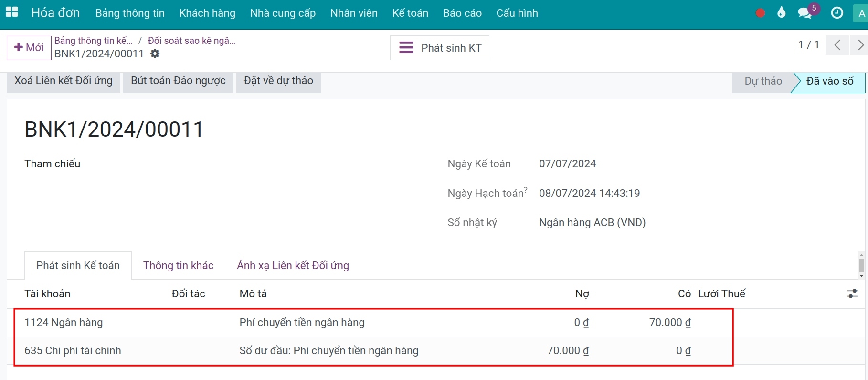Open the Hóa đơn app title
The height and width of the screenshot is (380, 868).
[55, 13]
